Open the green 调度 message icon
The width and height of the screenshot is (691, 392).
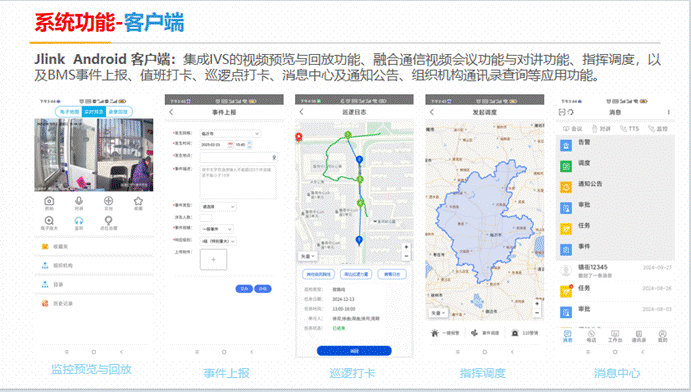pos(566,166)
